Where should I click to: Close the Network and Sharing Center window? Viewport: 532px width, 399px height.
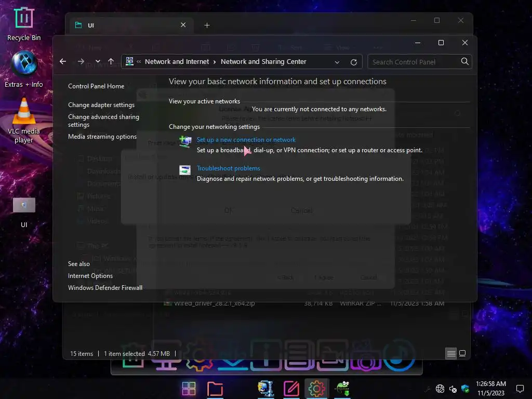click(465, 43)
